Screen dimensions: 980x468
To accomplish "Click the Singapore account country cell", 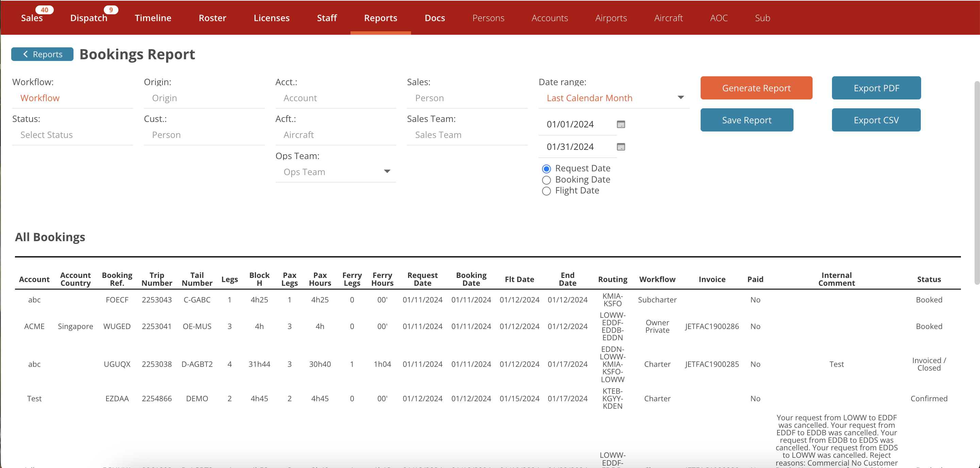I will [x=75, y=327].
